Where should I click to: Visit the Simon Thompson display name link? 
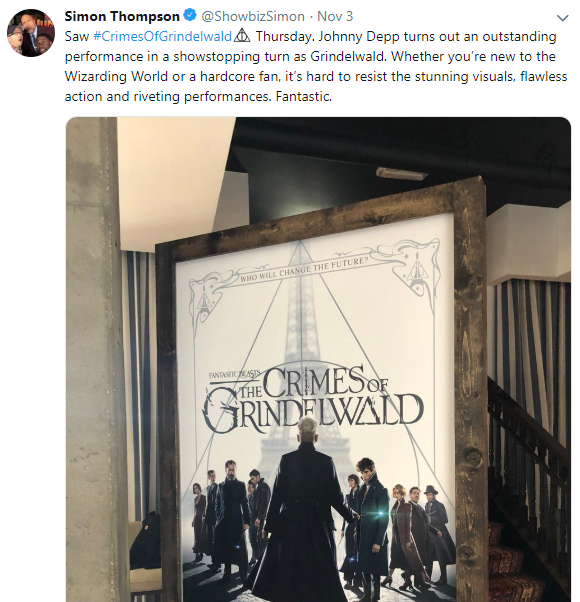tap(122, 16)
